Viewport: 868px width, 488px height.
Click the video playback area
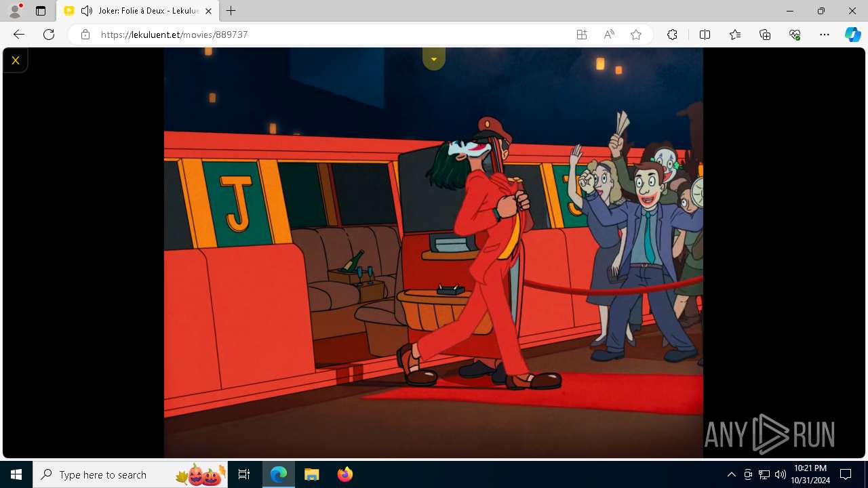click(x=433, y=253)
